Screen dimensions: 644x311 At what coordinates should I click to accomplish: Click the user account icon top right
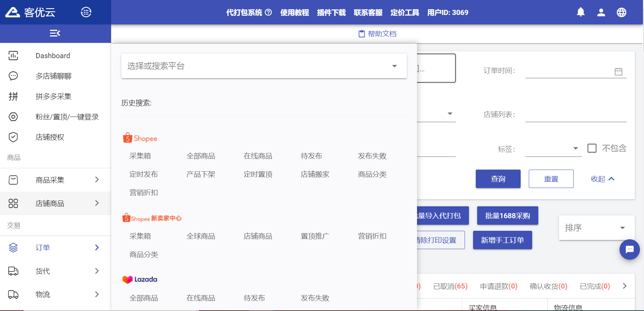coord(601,12)
